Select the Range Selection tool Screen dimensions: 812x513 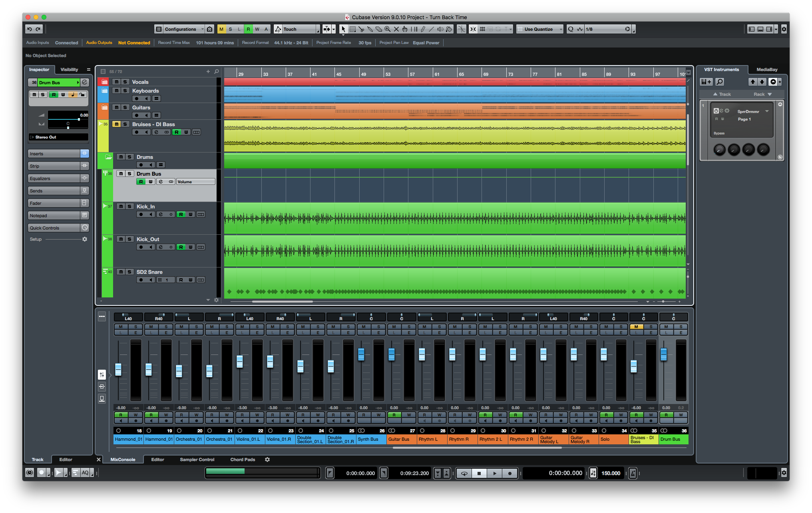pos(352,29)
